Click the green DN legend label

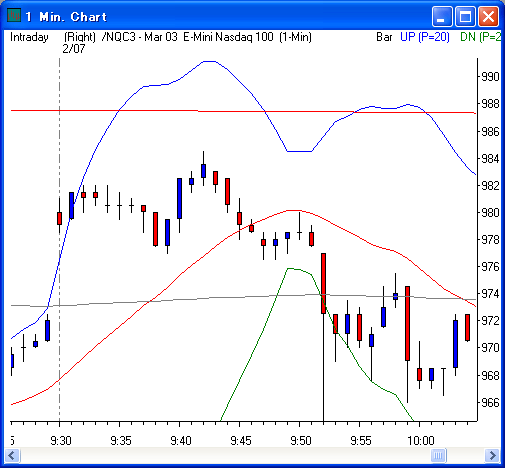click(x=480, y=37)
